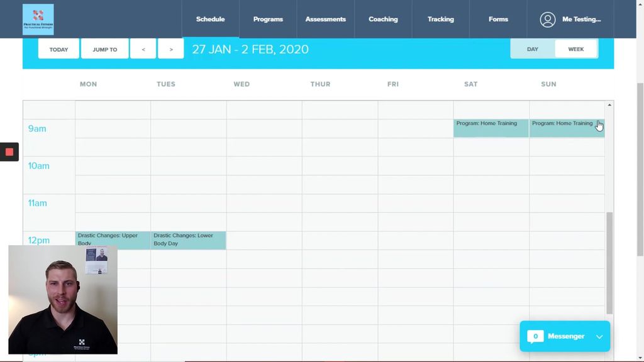Open the Schedule tab
Viewport: 644px width, 362px height.
click(210, 19)
